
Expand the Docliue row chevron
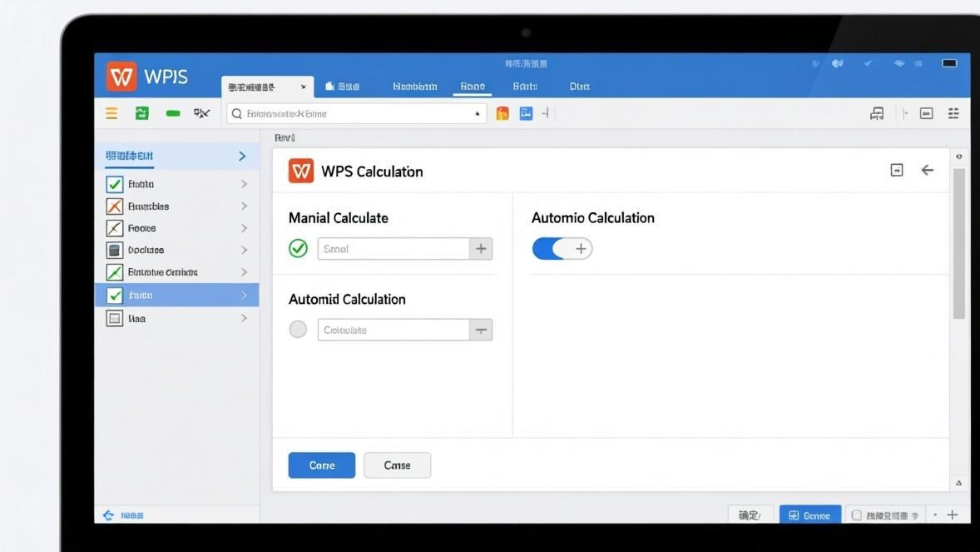245,250
